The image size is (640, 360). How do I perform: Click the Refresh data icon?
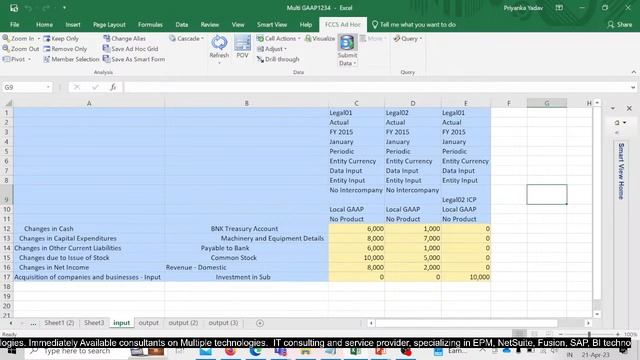219,43
